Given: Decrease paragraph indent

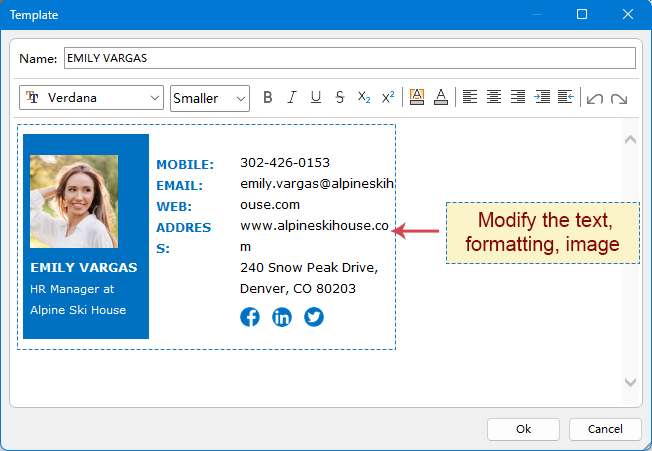Looking at the screenshot, I should (x=566, y=97).
